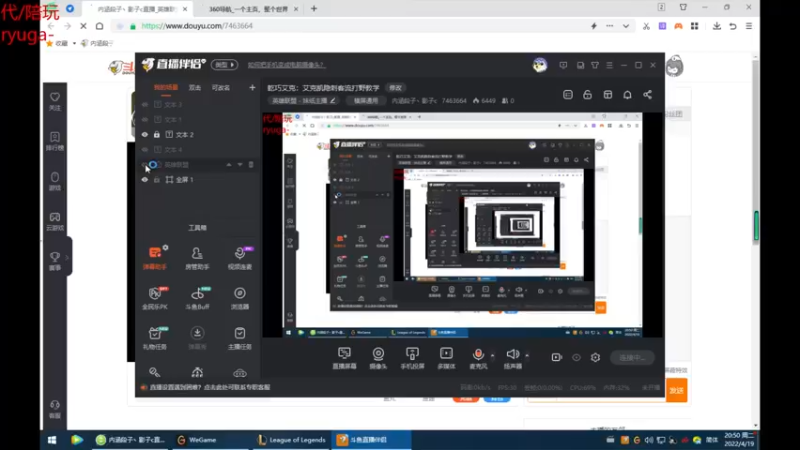800x450 pixels.
Task: Open 排行榜 in Douyu page sidebar
Action: coord(55,141)
